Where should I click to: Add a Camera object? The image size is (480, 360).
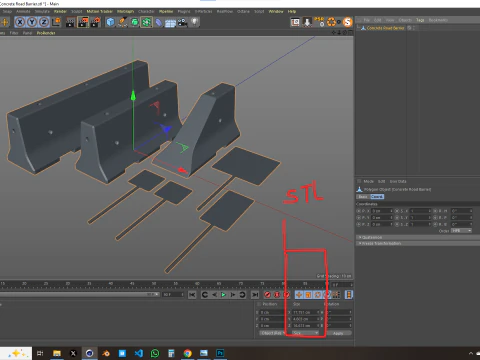[x=182, y=22]
